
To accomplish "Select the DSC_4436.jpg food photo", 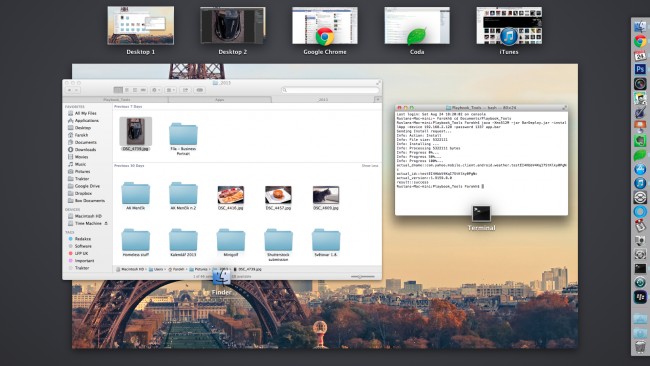I will [x=230, y=195].
